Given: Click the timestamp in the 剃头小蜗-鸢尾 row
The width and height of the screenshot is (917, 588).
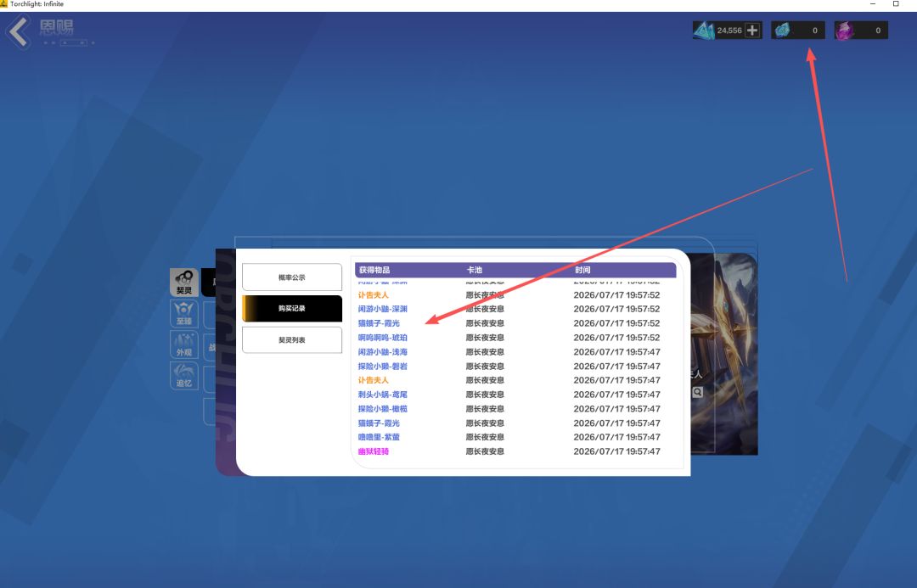Looking at the screenshot, I should click(617, 395).
